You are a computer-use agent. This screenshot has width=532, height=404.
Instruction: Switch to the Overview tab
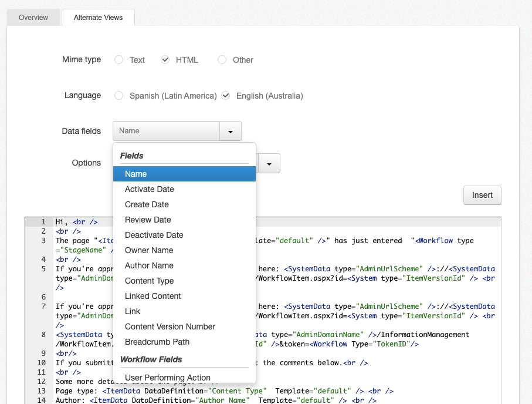click(x=33, y=17)
